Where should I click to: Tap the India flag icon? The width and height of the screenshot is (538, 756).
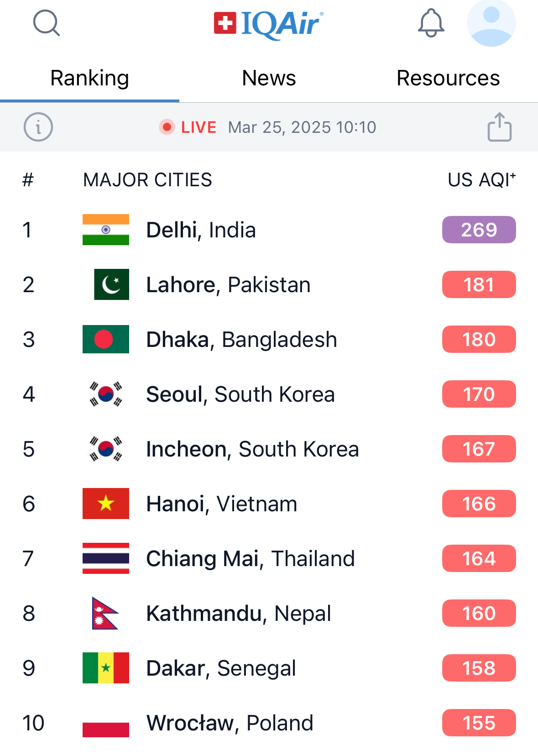coord(106,230)
